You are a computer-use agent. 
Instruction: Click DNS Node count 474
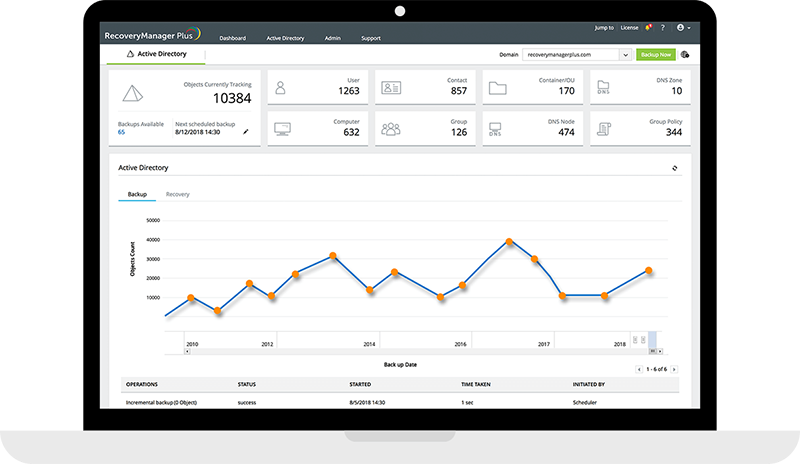tap(566, 132)
